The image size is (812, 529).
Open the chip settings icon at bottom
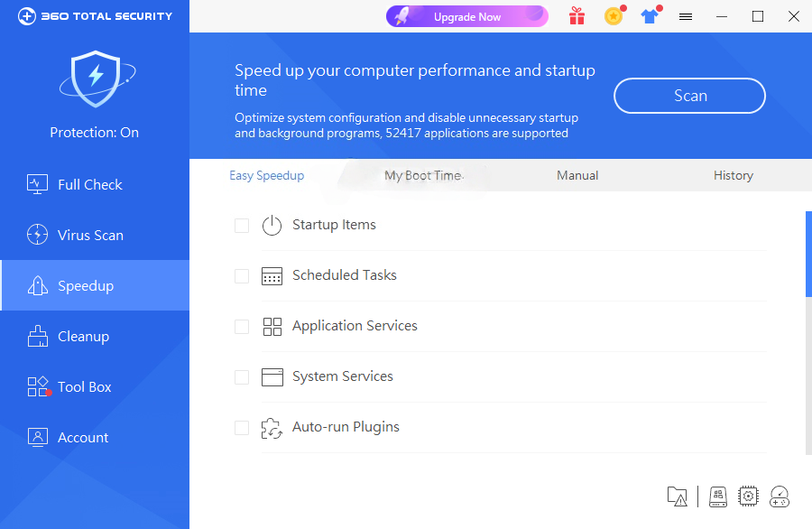click(x=748, y=497)
